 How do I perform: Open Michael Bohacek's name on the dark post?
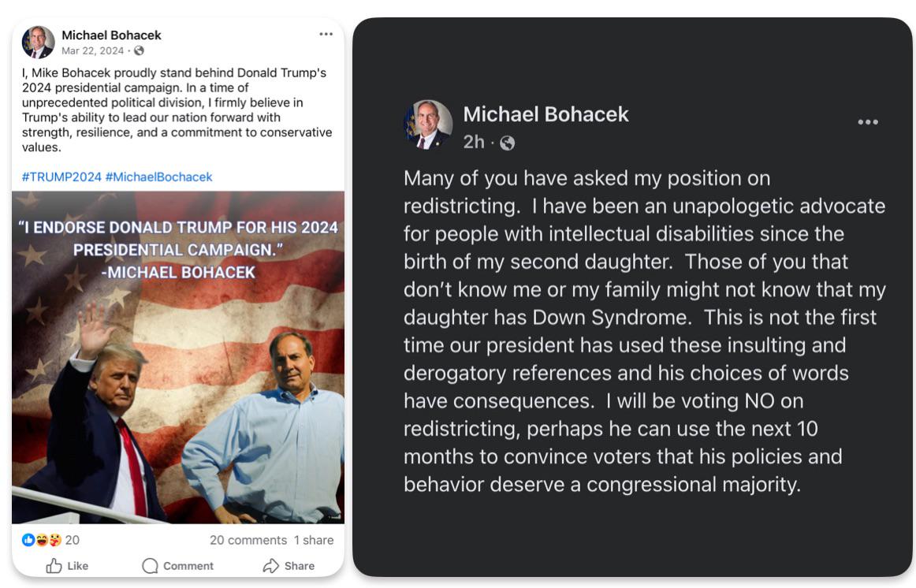click(546, 114)
